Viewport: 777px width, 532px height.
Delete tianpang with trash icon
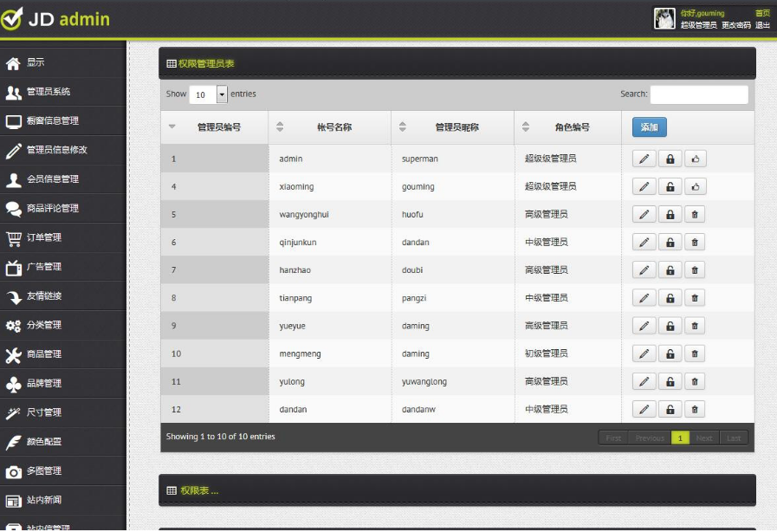point(694,297)
